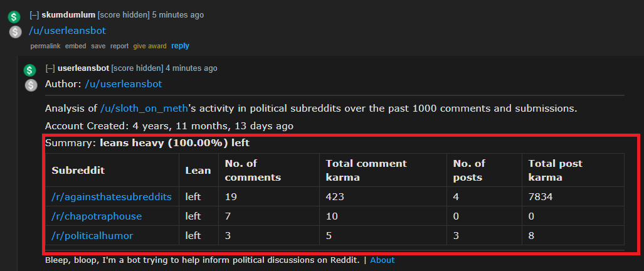
Task: Click green dollar upvote icon beside skumdumlum's comment
Action: (15, 18)
